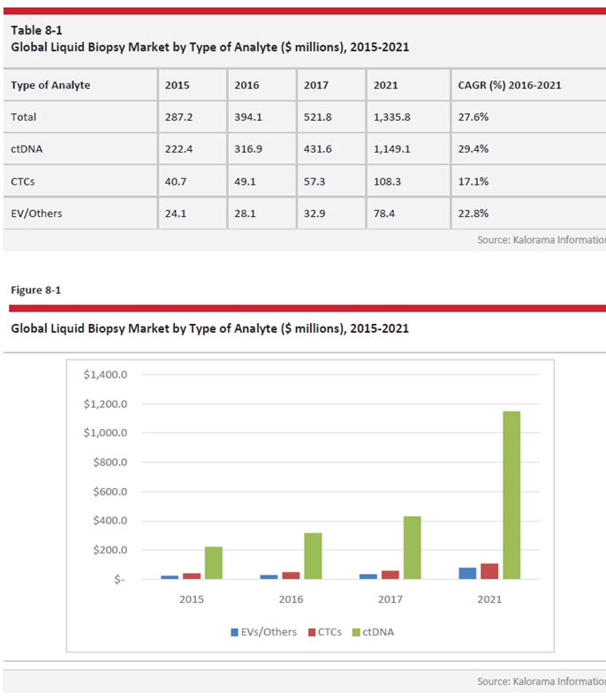Click the 29.4% CAGR cell
The width and height of the screenshot is (606, 700).
(x=475, y=148)
